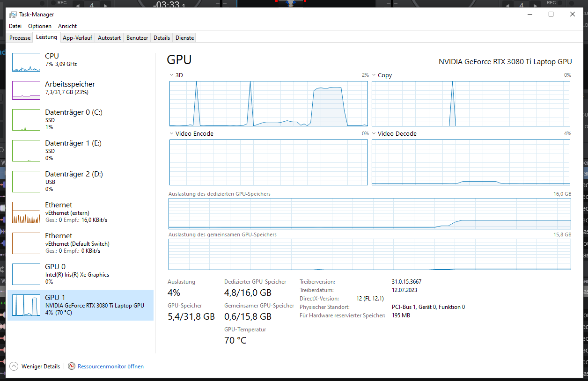The image size is (588, 381).
Task: Open the Ressourcenmonitor öffnen link
Action: coord(110,366)
